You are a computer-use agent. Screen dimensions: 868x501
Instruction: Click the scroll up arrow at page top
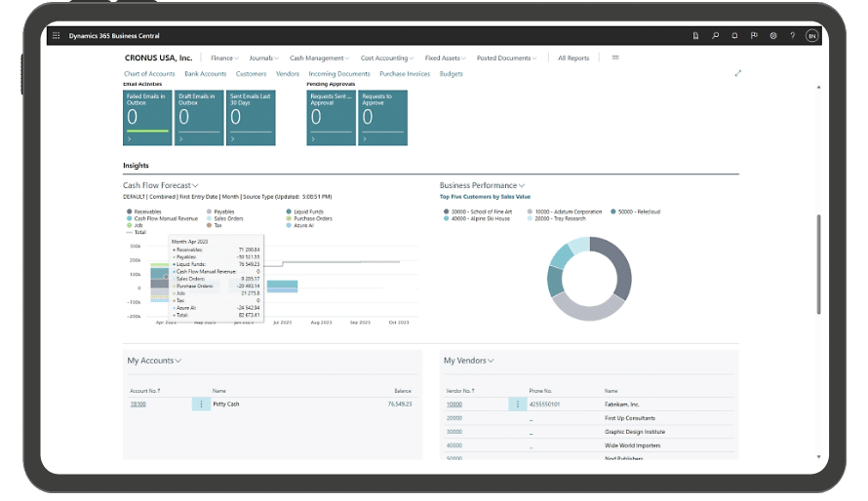tap(818, 88)
